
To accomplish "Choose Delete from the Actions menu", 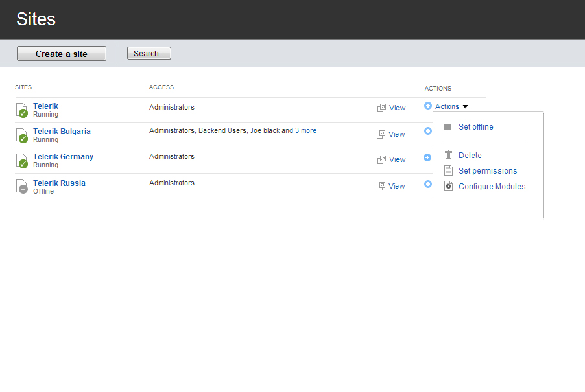I will click(470, 156).
